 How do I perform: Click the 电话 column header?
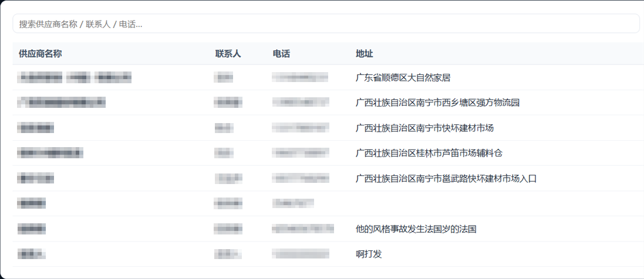(x=281, y=54)
